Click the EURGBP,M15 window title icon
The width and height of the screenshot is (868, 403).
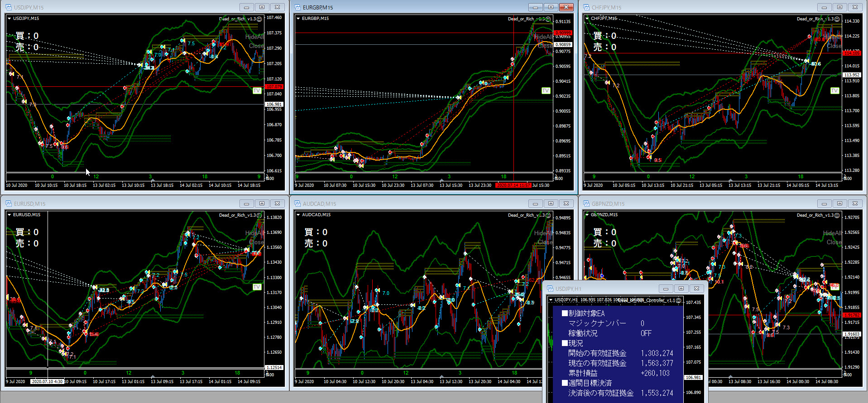(297, 7)
